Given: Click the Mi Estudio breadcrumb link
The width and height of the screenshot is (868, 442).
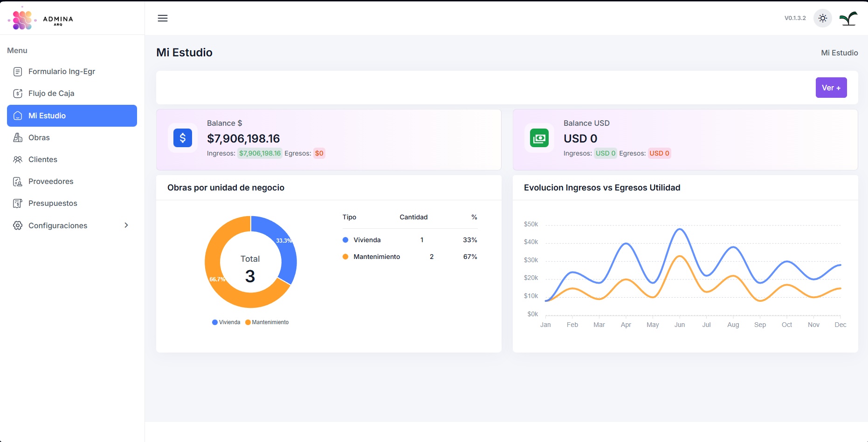Looking at the screenshot, I should tap(840, 53).
